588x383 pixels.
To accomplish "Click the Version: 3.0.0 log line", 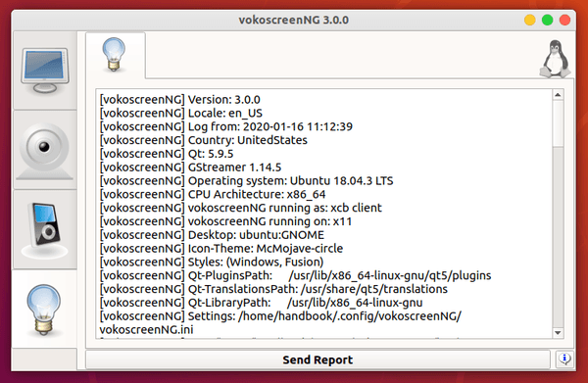I will pyautogui.click(x=180, y=100).
